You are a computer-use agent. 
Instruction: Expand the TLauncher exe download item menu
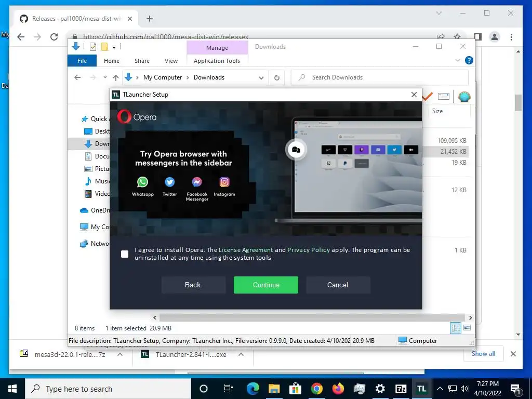[241, 354]
